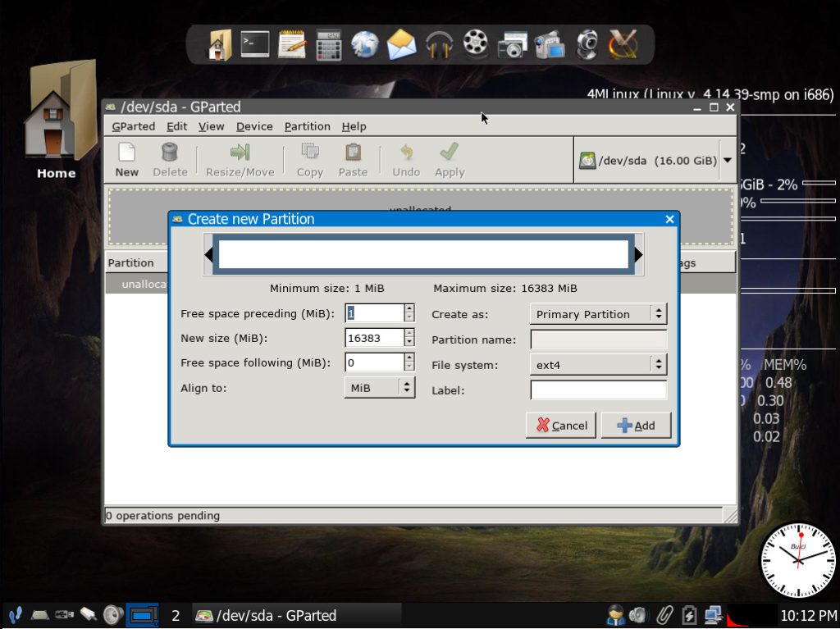Image resolution: width=840 pixels, height=629 pixels.
Task: Launch the calculator in the dock
Action: [x=328, y=43]
